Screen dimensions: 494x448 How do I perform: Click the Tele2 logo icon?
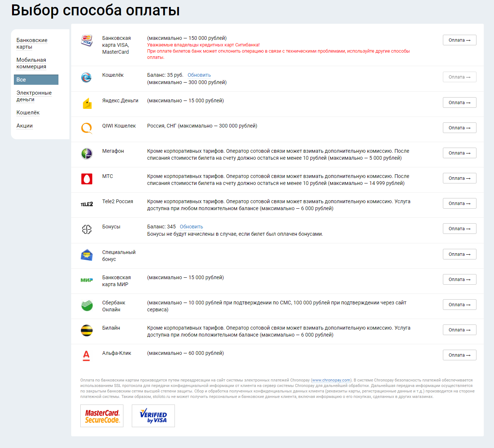(87, 204)
